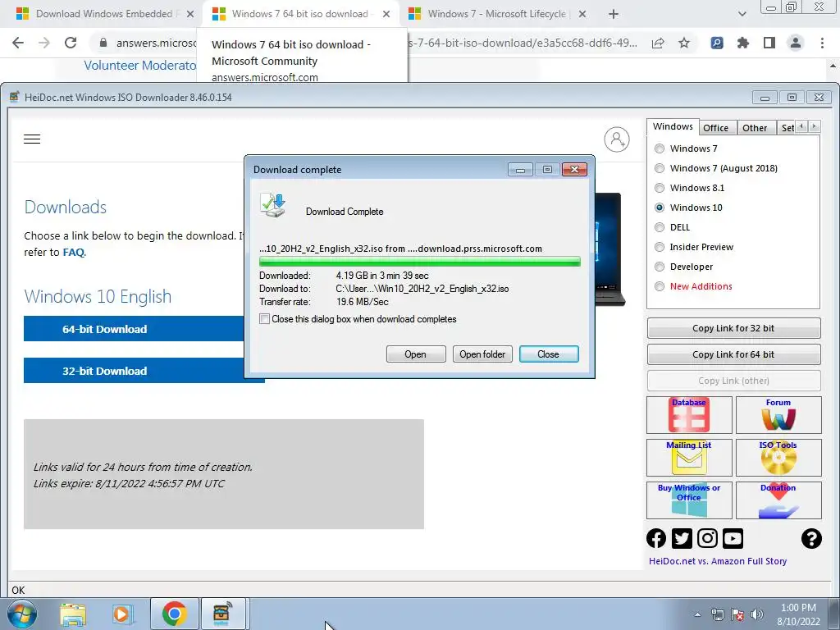The width and height of the screenshot is (840, 630).
Task: Open the Donation tile
Action: (x=778, y=500)
